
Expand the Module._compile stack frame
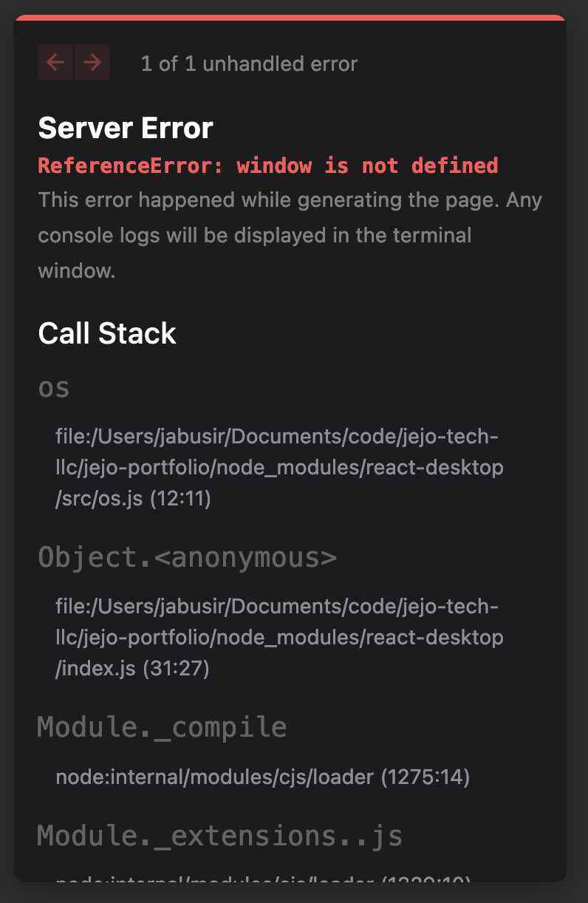(x=161, y=727)
